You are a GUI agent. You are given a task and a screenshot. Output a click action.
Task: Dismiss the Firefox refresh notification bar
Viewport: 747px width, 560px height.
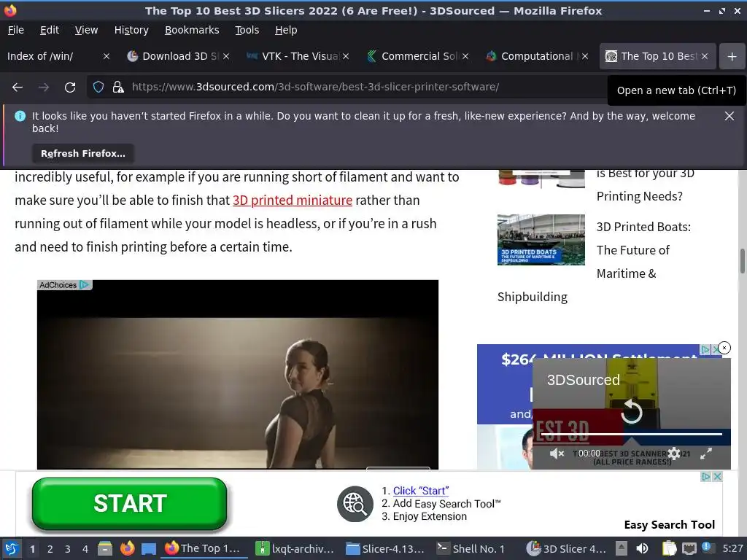click(729, 116)
